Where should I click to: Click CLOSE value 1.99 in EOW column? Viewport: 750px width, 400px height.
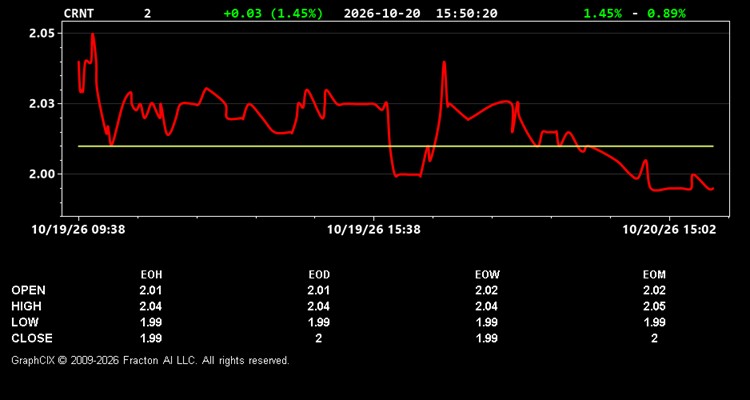tap(486, 338)
